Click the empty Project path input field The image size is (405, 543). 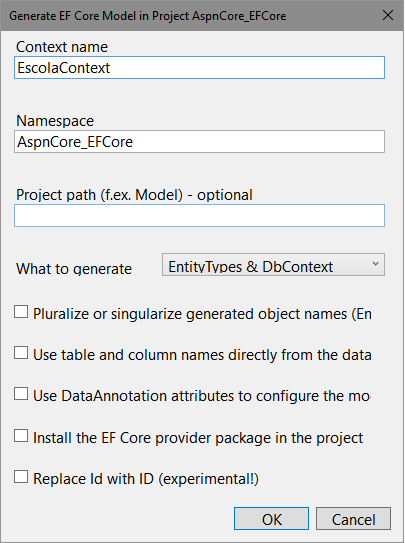pyautogui.click(x=199, y=215)
